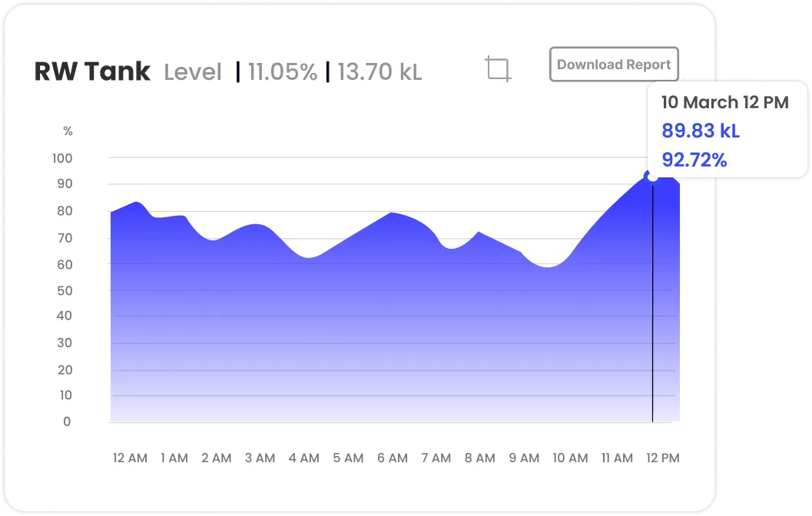Screen dimensions: 812x516
Task: Click the 10 AM label on the time axis
Action: 570,458
